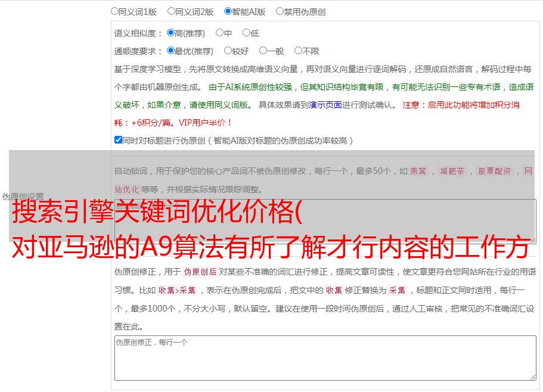Click the 减肥茶 example keyword
Image resolution: width=543 pixels, height=392 pixels.
click(452, 171)
